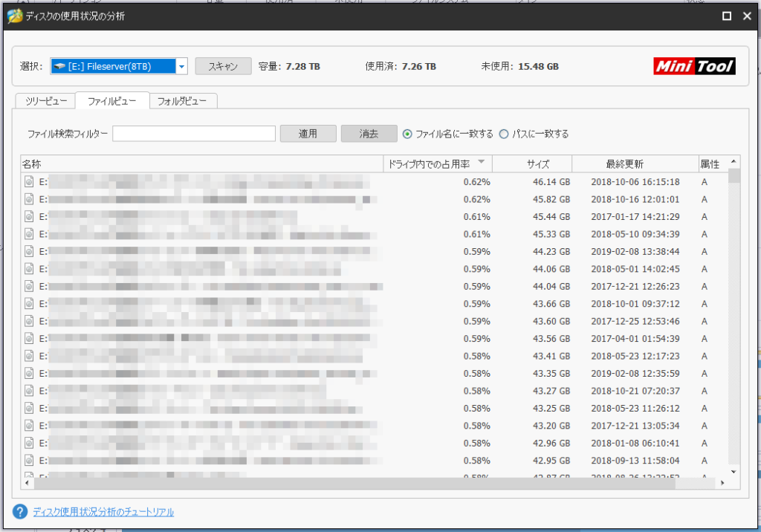
Task: Select date 2017-01-17 14:21:29
Action: click(635, 217)
